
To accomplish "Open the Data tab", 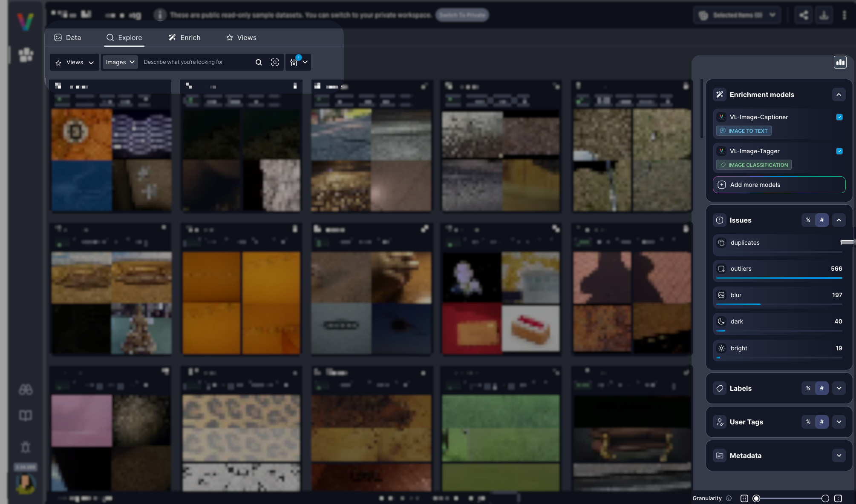I will (68, 37).
